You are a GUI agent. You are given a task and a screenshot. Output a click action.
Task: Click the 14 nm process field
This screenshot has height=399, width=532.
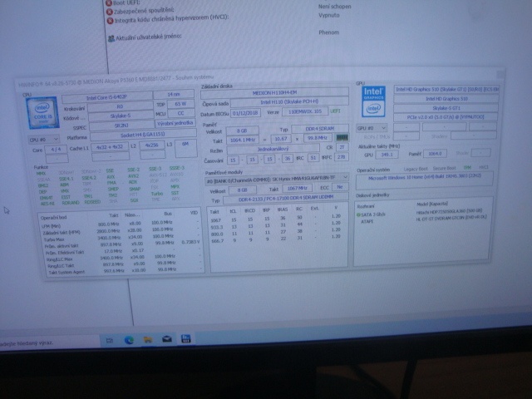(174, 94)
